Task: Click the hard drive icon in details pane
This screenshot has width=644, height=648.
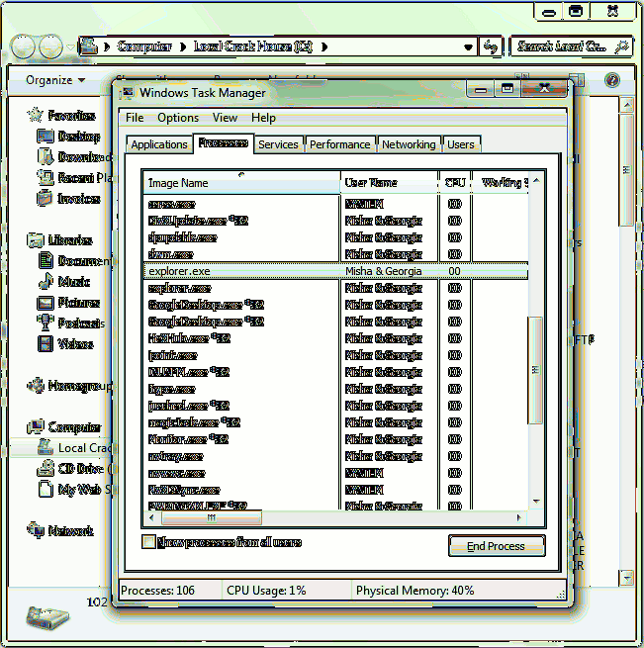Action: point(47,618)
